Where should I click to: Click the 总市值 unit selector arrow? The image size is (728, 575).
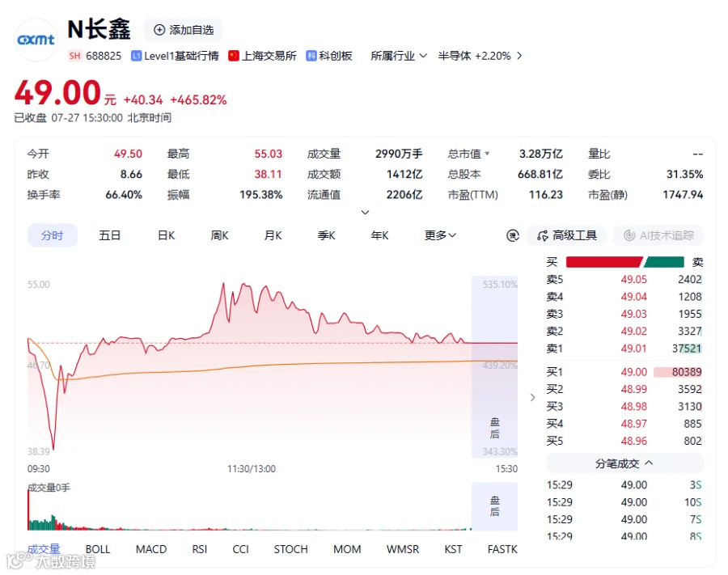(487, 153)
